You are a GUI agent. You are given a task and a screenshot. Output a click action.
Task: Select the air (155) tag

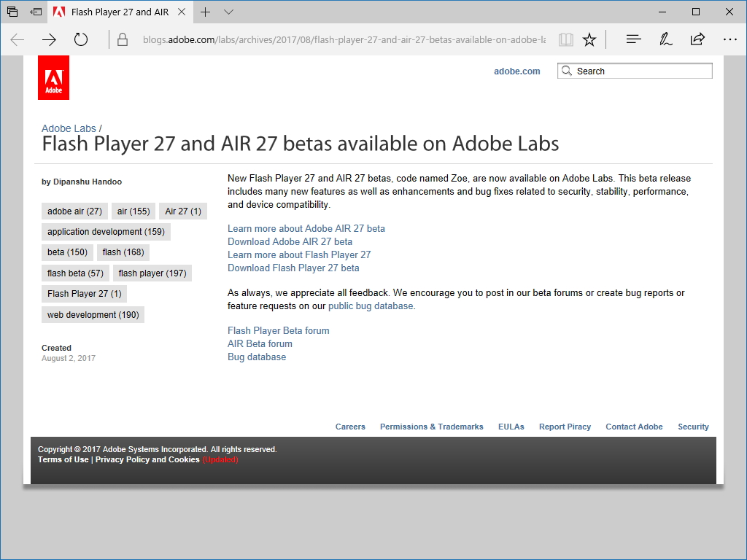point(133,211)
